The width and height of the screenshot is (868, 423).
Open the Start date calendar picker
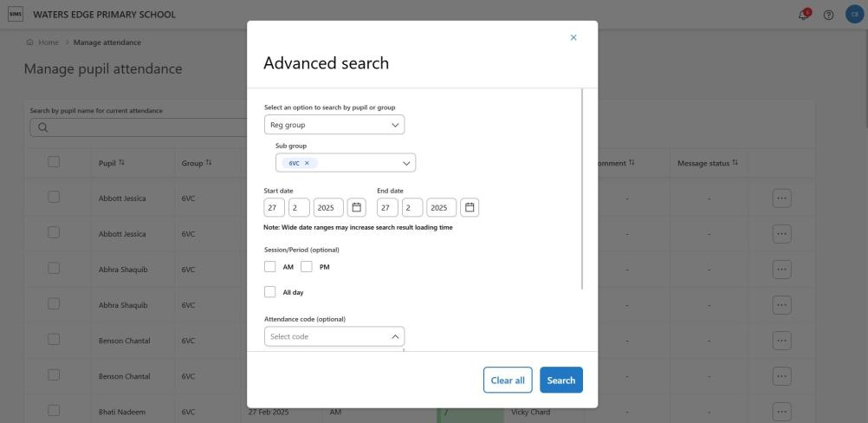tap(356, 207)
